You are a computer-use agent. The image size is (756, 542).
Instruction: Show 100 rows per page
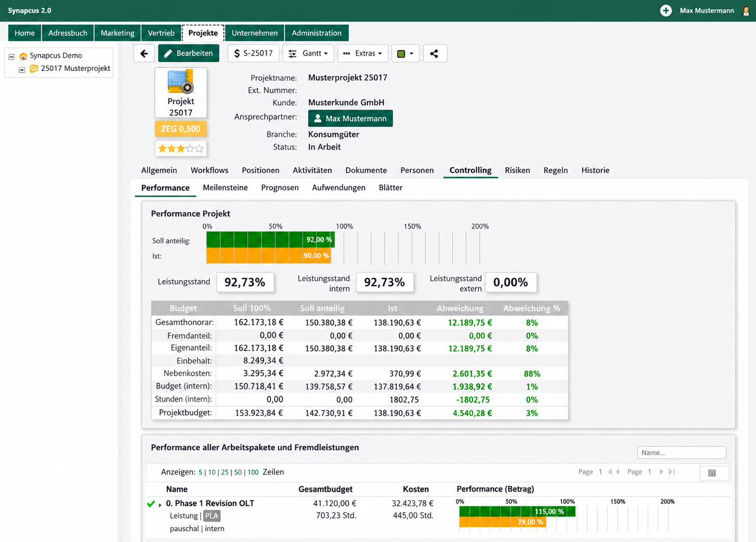click(x=253, y=472)
